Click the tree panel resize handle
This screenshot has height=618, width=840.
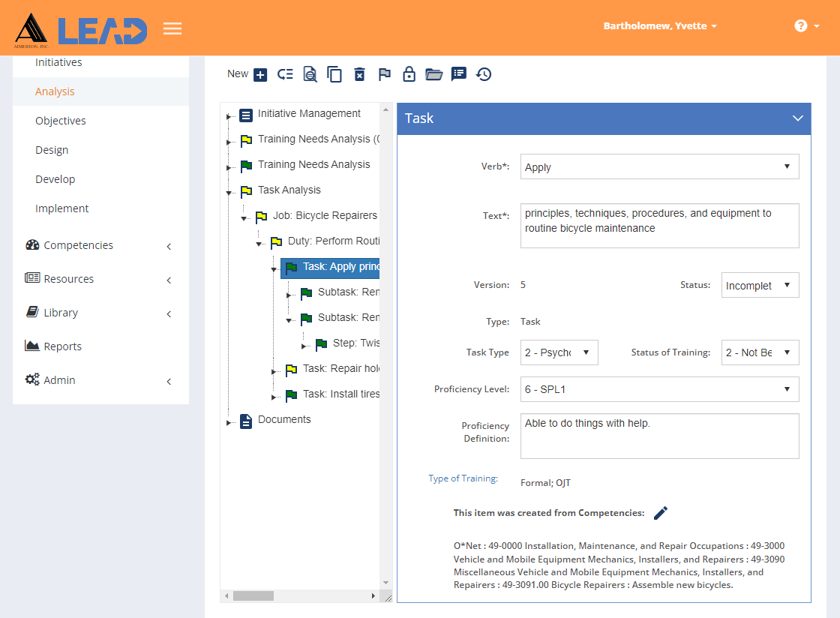point(388,598)
